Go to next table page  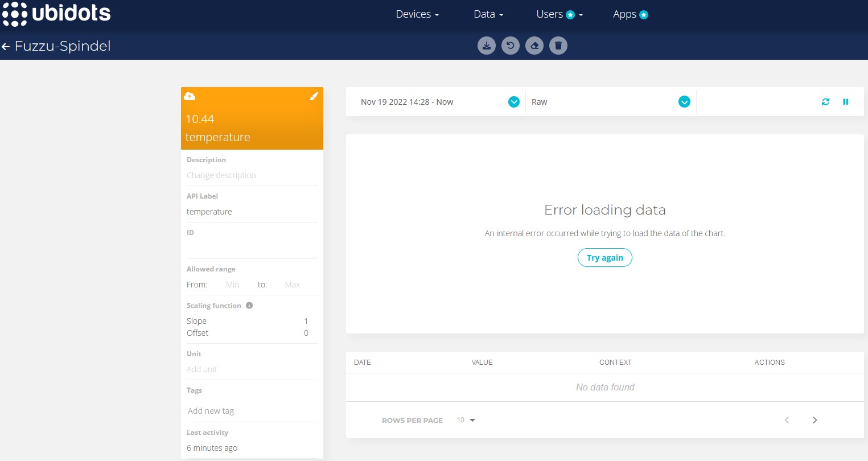click(814, 420)
